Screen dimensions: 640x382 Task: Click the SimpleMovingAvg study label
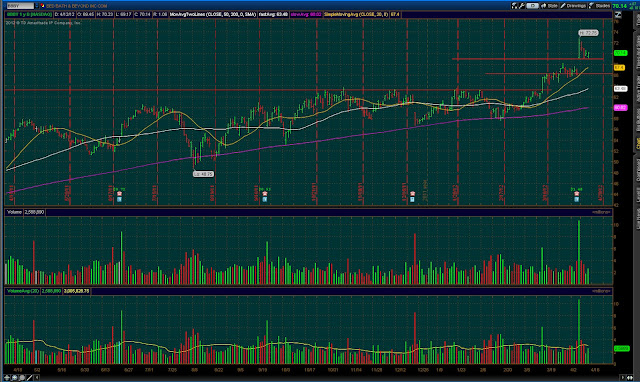pos(356,14)
